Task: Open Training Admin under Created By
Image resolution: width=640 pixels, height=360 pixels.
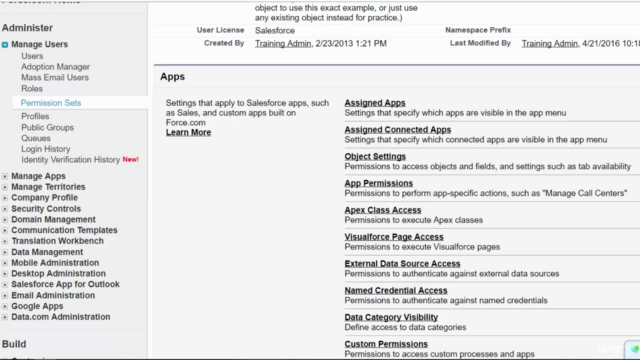Action: click(x=283, y=44)
